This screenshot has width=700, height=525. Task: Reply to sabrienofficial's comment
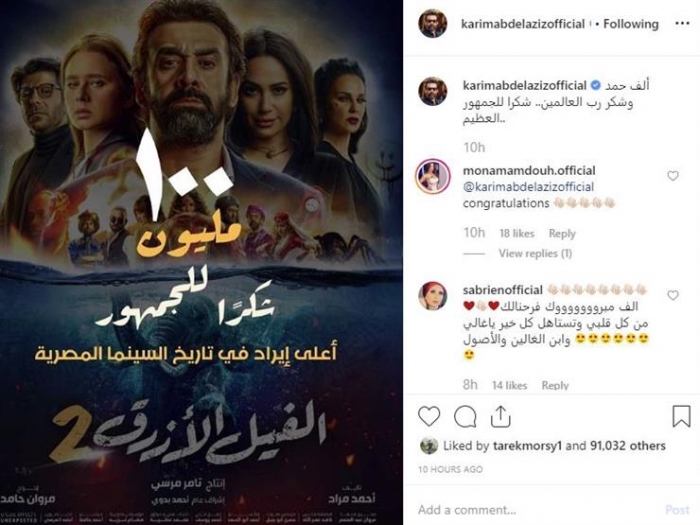555,385
